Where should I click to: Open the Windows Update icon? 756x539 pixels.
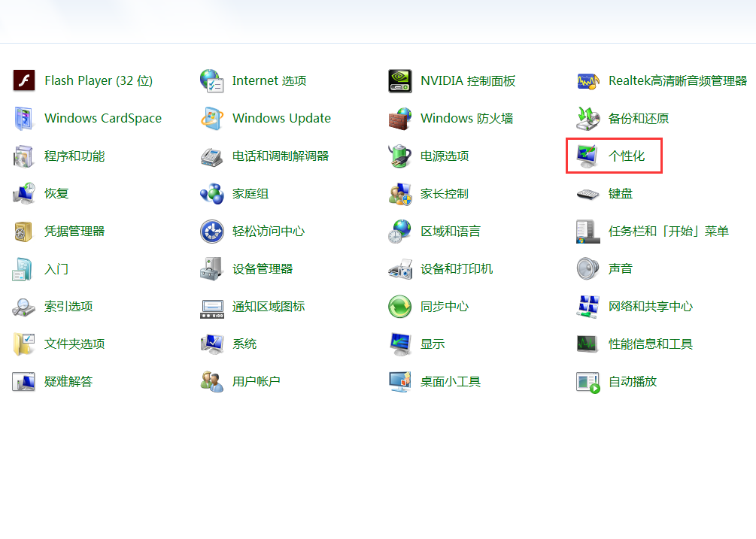coord(211,118)
